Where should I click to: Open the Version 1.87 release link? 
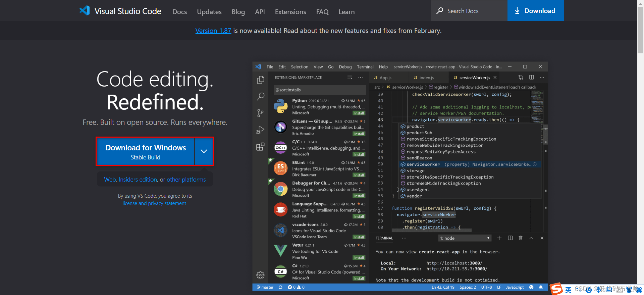click(213, 31)
